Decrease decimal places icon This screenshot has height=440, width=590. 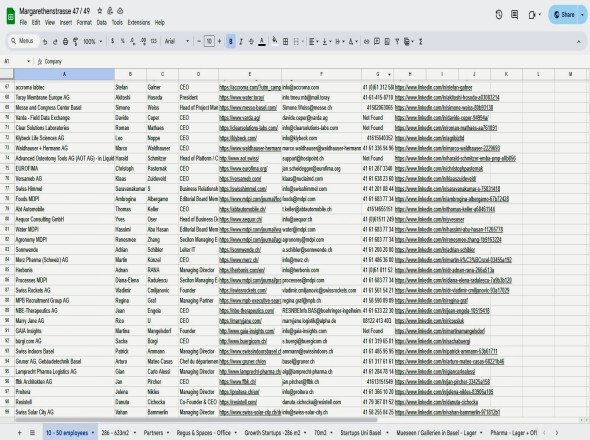(x=132, y=41)
